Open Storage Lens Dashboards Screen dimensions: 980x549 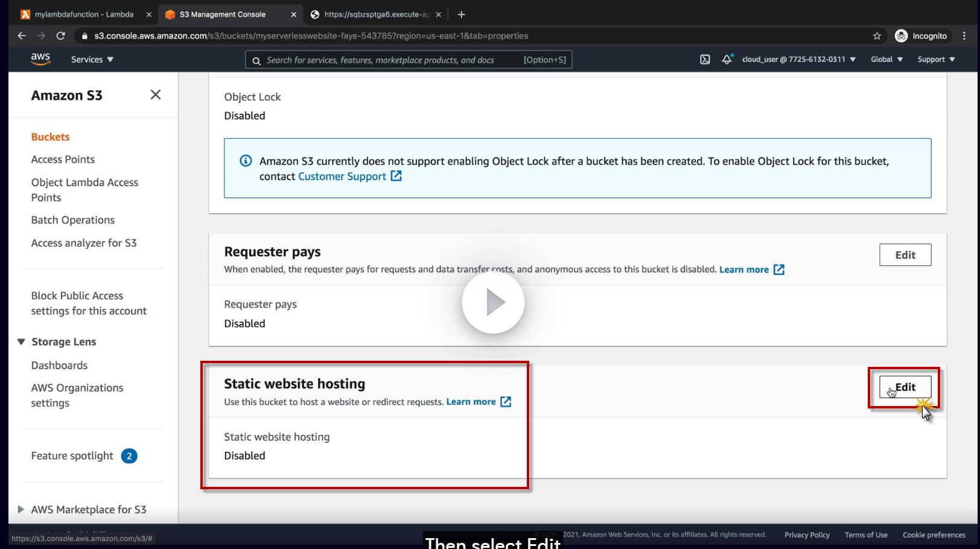pos(59,366)
